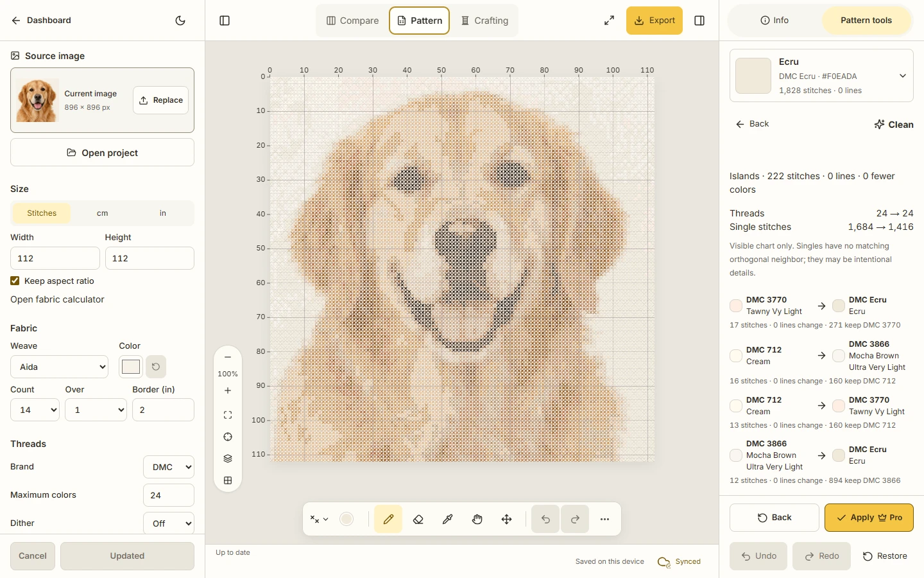Click the fit-to-screen frame icon
924x578 pixels.
[228, 415]
